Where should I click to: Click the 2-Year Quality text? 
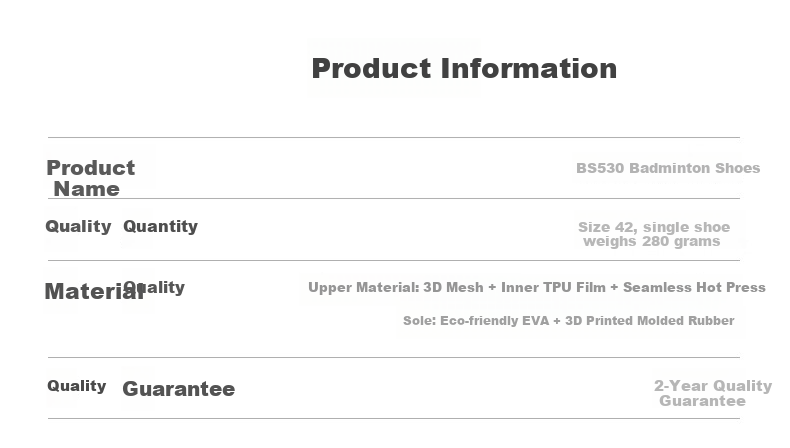pos(713,386)
